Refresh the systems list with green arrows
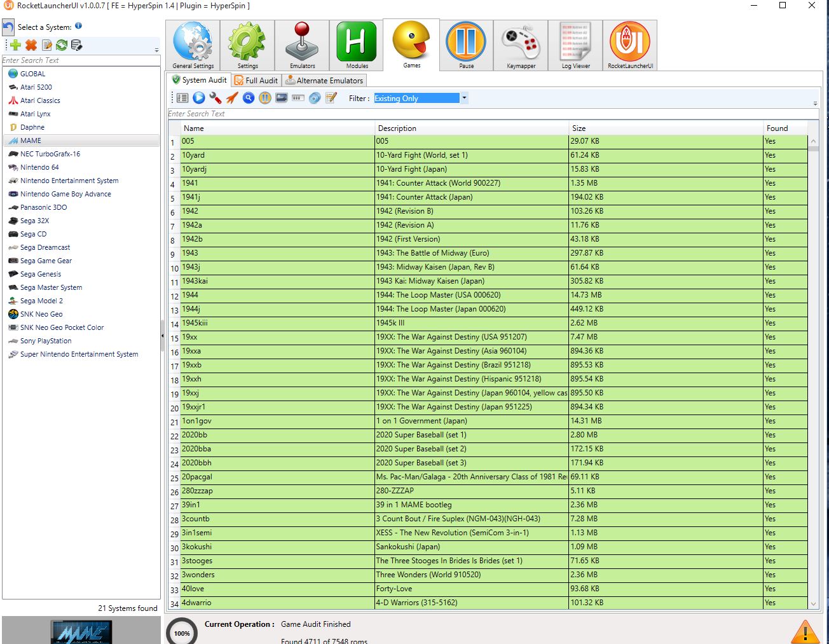The image size is (829, 644). (x=62, y=45)
